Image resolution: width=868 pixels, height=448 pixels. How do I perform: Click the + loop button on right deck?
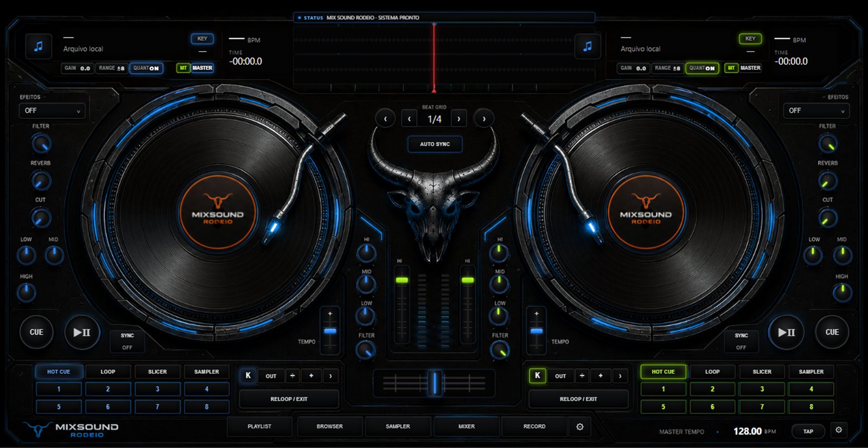pos(601,375)
